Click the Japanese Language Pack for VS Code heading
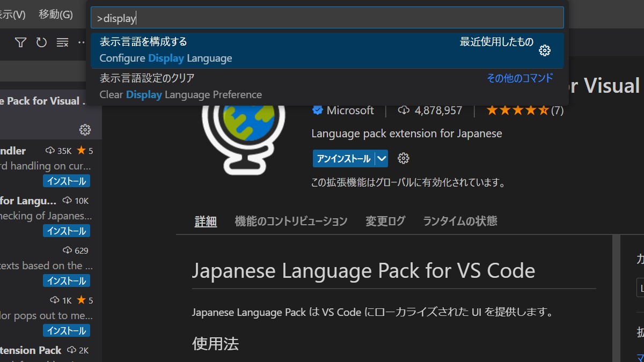644x362 pixels. point(363,270)
